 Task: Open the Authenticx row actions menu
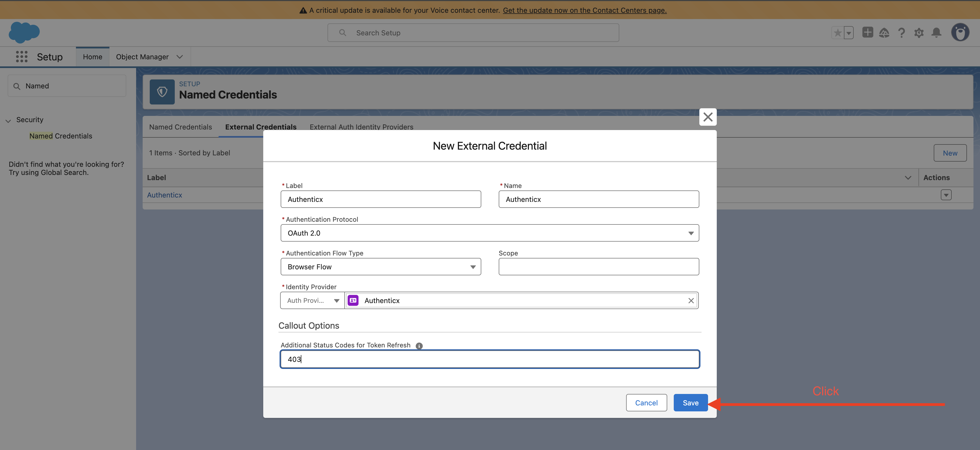tap(946, 195)
